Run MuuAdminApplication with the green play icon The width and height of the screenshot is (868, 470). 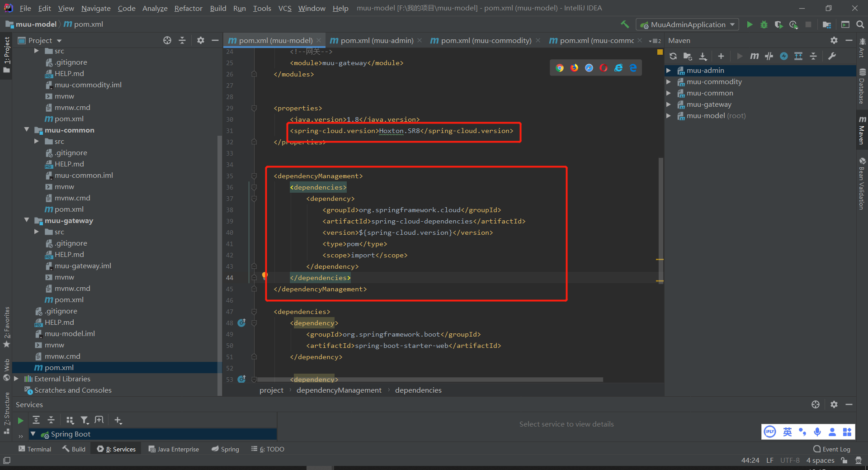(x=750, y=24)
